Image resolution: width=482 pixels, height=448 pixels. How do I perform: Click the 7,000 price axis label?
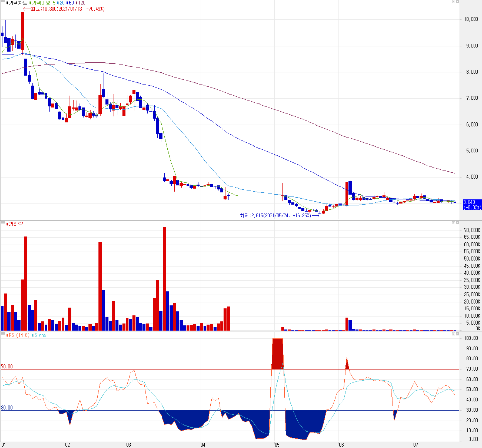pyautogui.click(x=472, y=98)
